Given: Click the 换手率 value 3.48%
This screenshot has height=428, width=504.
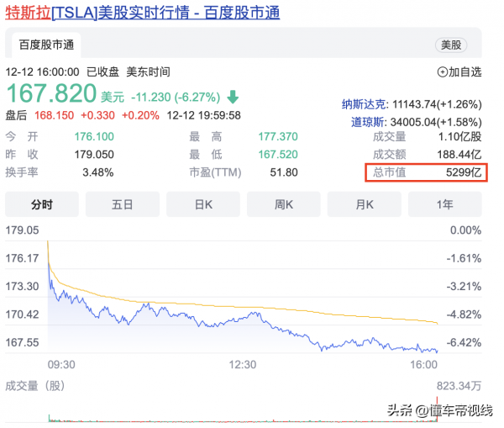Looking at the screenshot, I should (98, 172).
